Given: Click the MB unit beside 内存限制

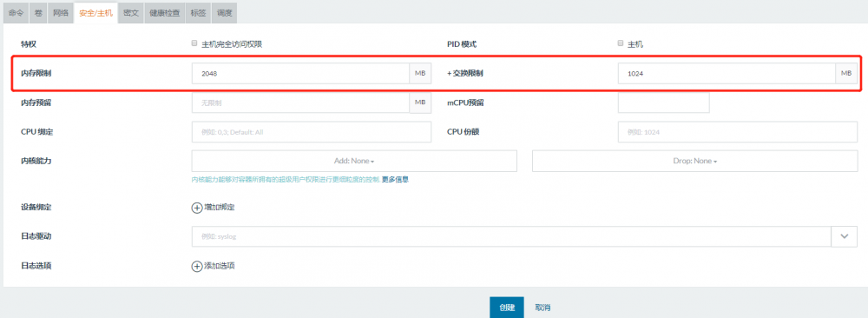Looking at the screenshot, I should 420,73.
